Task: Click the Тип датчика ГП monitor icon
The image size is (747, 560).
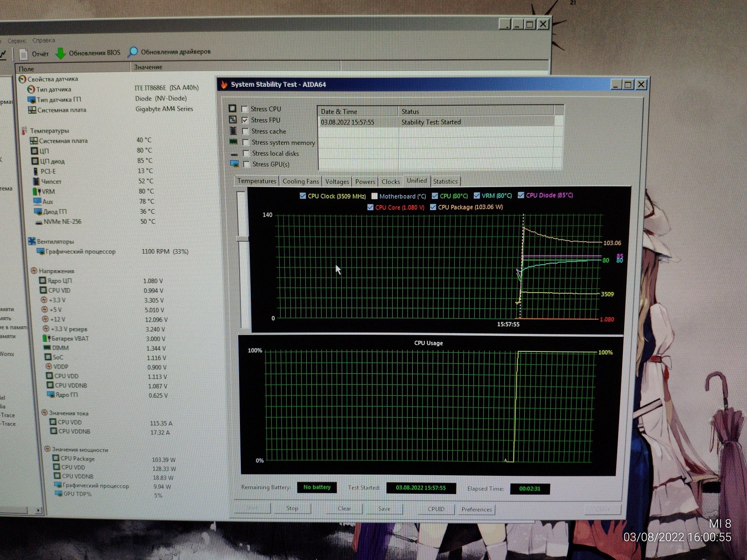Action: pyautogui.click(x=32, y=99)
